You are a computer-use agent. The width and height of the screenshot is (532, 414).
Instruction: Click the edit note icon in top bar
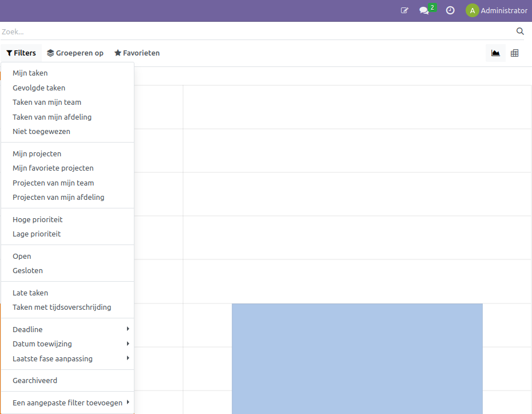pos(405,10)
